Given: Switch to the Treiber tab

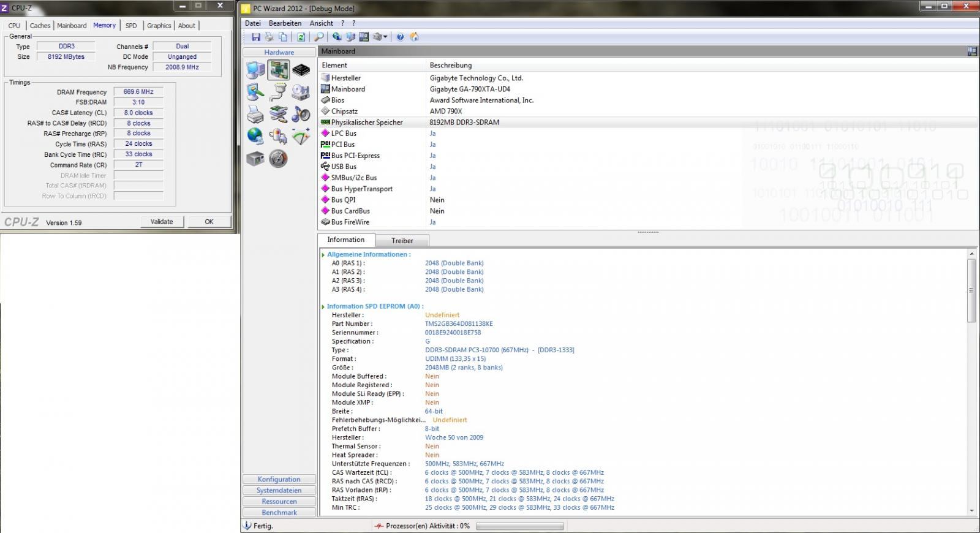Looking at the screenshot, I should point(402,241).
